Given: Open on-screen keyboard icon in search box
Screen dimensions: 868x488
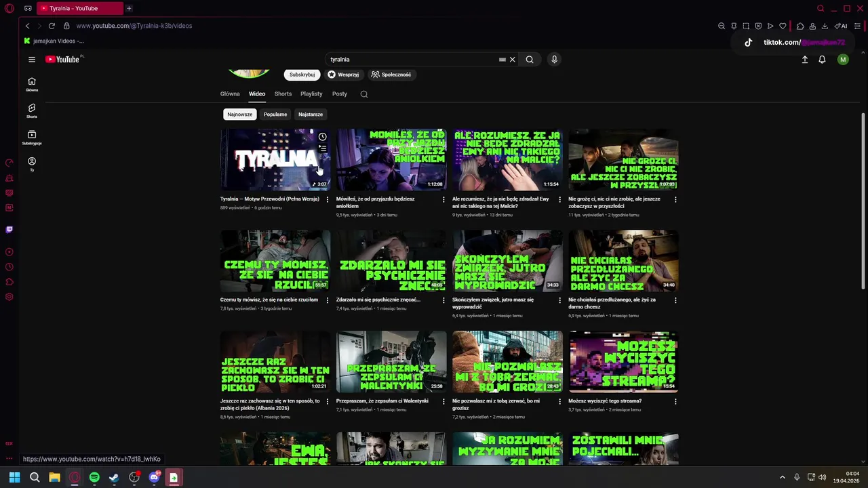Looking at the screenshot, I should click(502, 60).
